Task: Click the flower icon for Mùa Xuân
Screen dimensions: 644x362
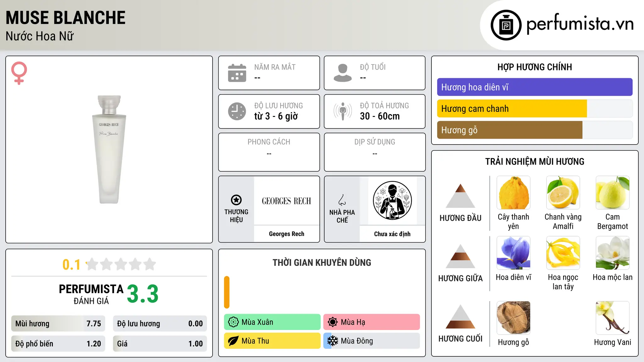Action: coord(233,322)
